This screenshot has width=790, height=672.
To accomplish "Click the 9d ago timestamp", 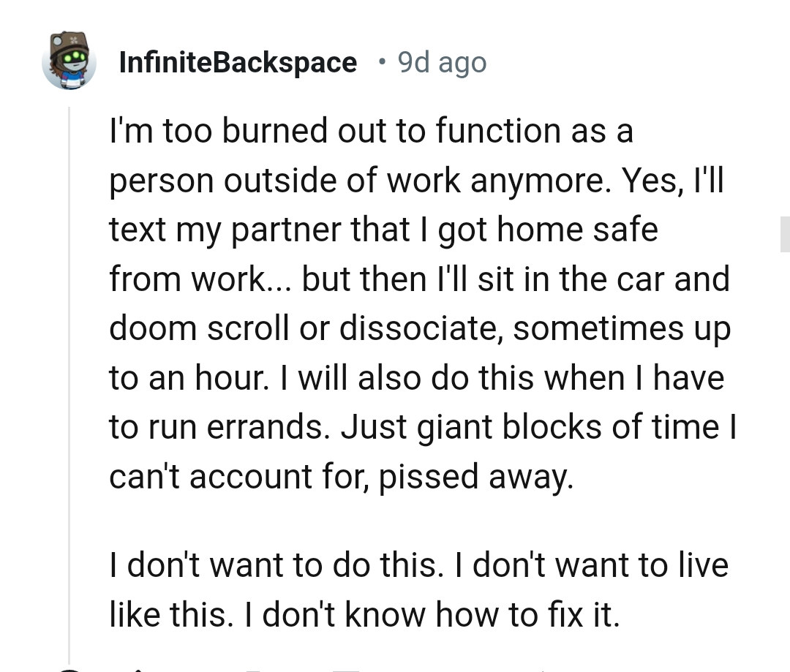I will 442,61.
